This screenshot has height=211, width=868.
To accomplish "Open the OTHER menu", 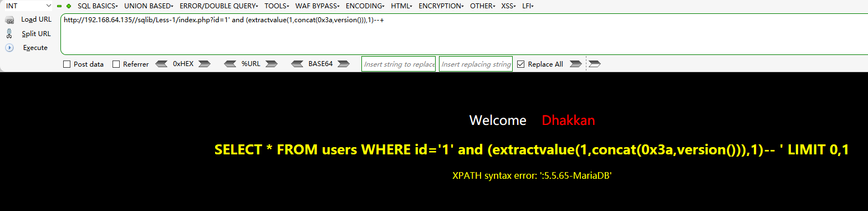I will click(x=483, y=6).
